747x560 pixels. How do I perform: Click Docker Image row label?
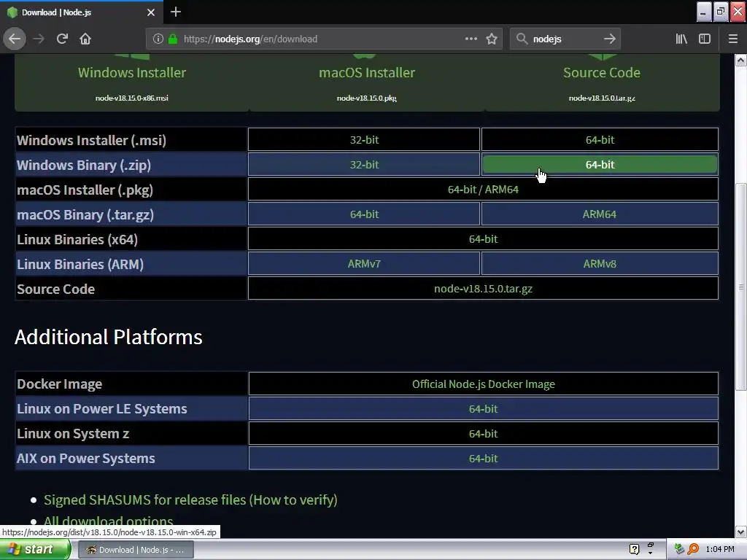(60, 384)
